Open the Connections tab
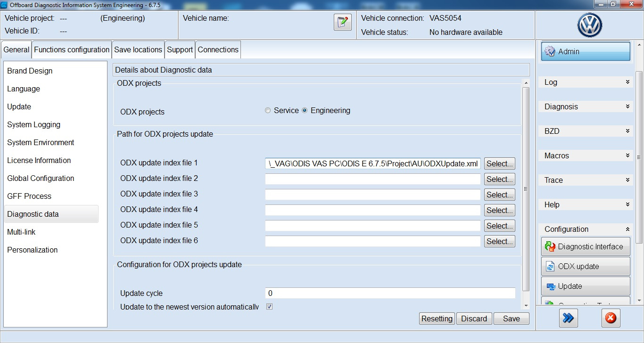Screen dimensions: 644x343 coord(218,49)
